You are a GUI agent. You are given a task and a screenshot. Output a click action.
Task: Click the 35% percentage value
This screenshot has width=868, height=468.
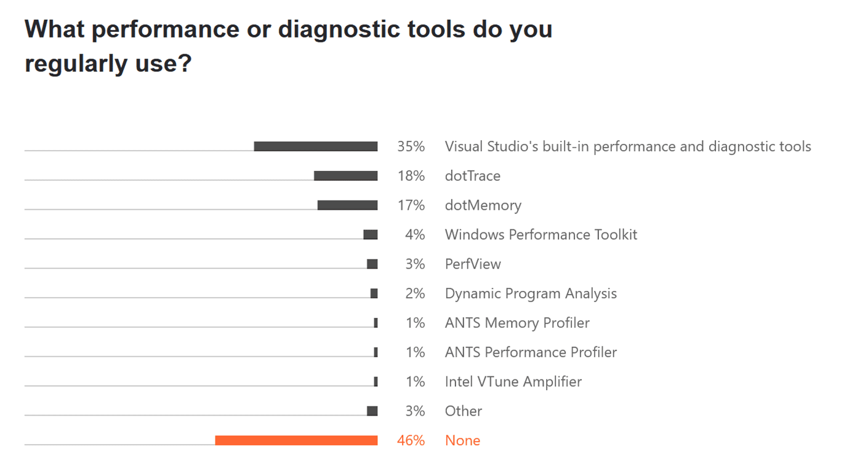(411, 146)
